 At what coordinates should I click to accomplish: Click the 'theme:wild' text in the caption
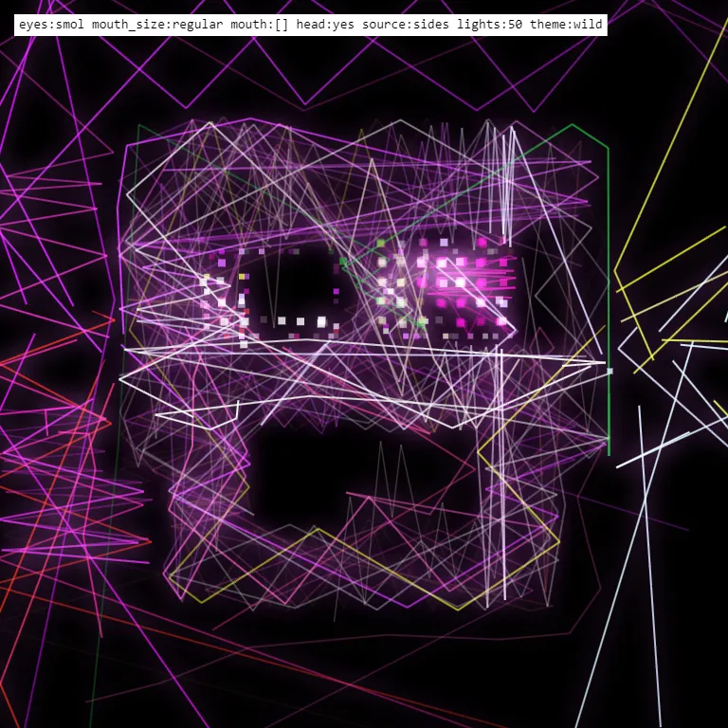566,24
